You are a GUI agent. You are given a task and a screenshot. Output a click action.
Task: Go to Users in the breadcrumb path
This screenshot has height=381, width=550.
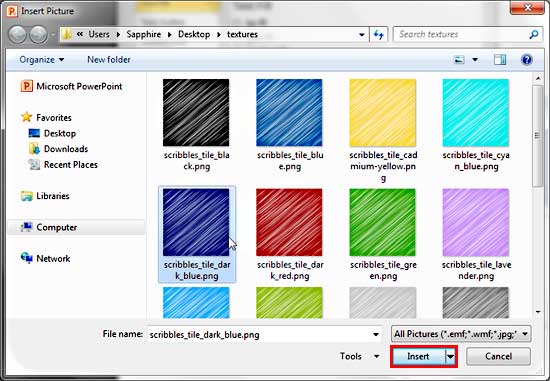point(99,34)
